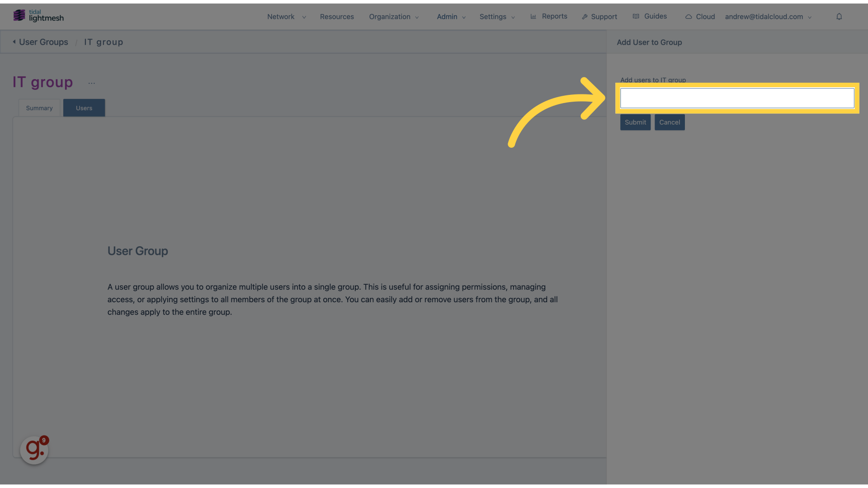Open the Settings dropdown menu
This screenshot has width=868, height=488.
pos(496,17)
